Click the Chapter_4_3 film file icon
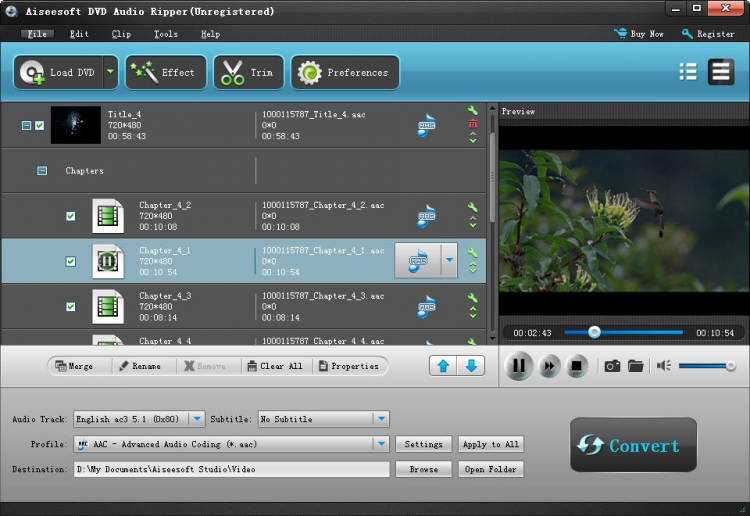Viewport: 750px width, 516px height. pyautogui.click(x=108, y=307)
